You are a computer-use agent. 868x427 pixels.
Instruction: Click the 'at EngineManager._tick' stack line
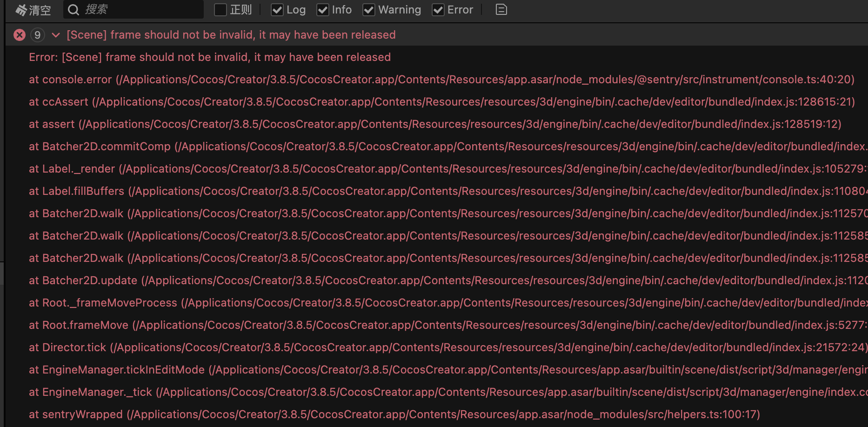[x=448, y=392]
